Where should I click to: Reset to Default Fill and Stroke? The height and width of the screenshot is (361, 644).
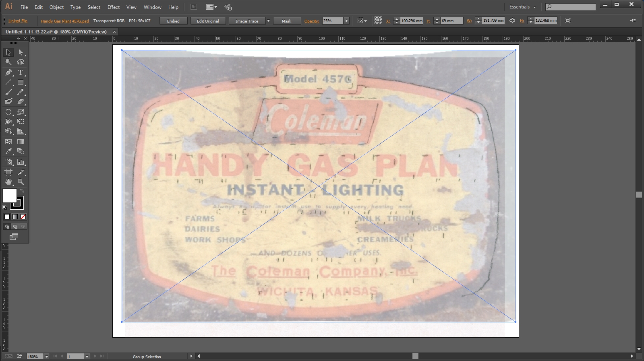(5, 208)
